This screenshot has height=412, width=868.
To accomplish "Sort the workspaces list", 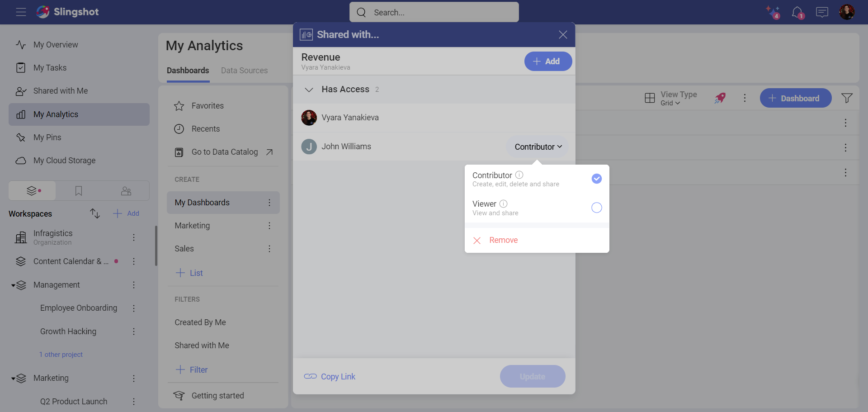I will 94,213.
